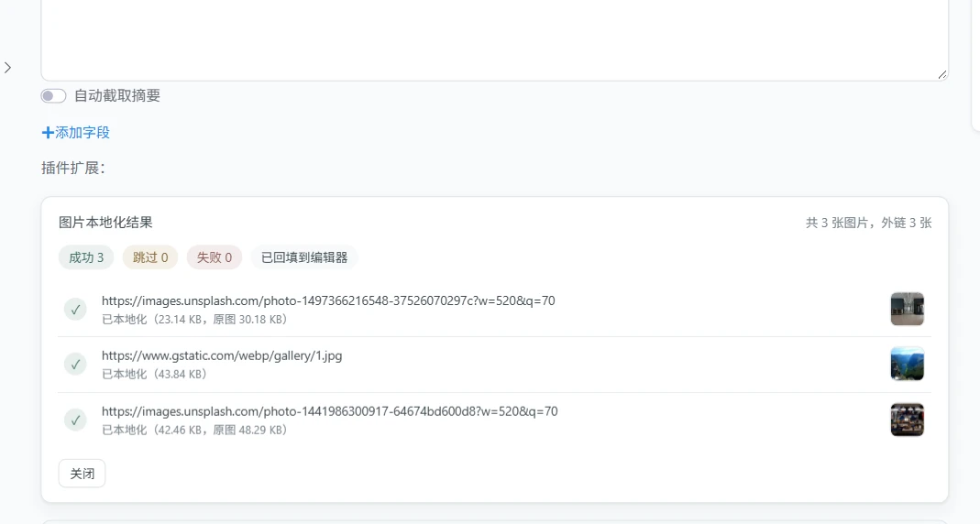Open the mountain thumbnail of 1.jpg

point(907,364)
